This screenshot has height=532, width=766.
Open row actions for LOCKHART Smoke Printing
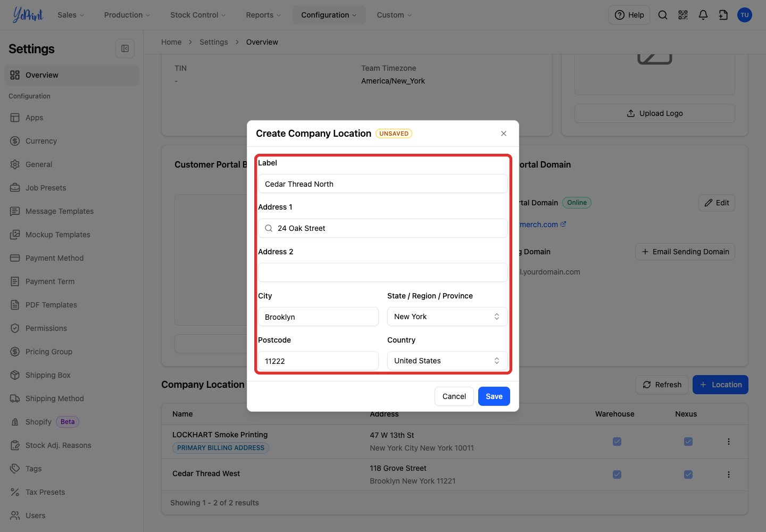729,442
